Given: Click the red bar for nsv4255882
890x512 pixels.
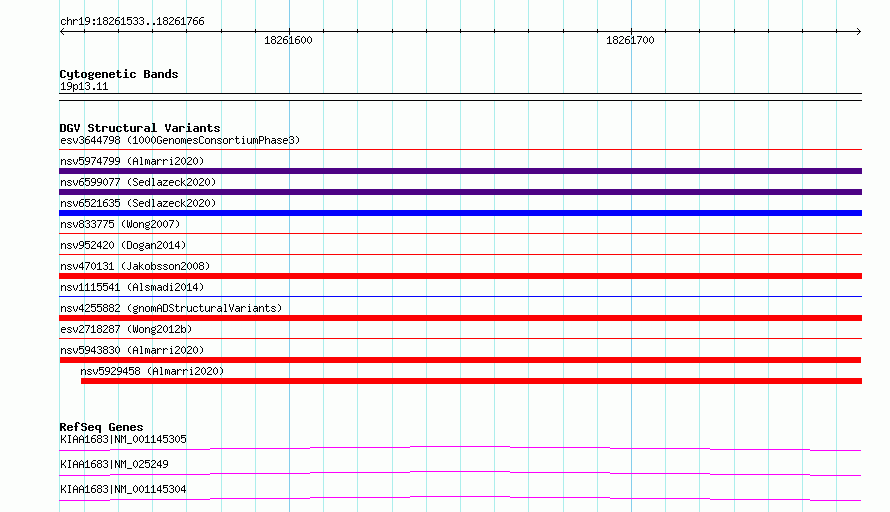Looking at the screenshot, I should coord(460,318).
